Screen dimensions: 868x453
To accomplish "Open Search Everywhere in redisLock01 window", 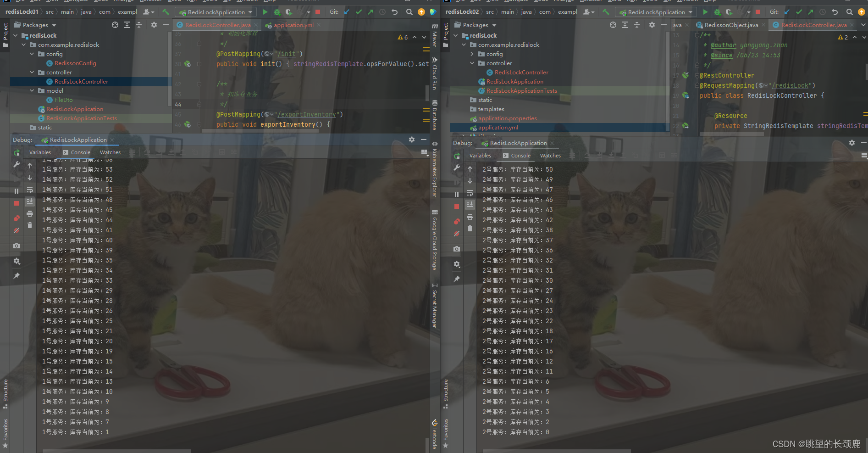I will (409, 12).
